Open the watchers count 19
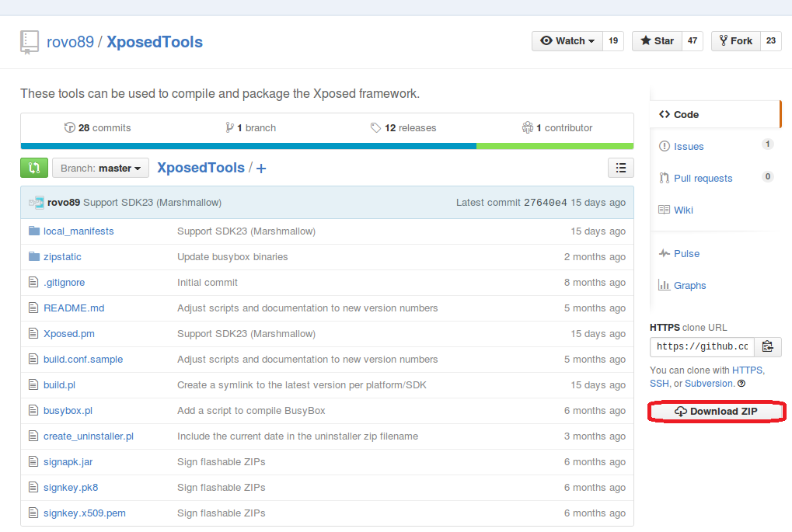 613,41
